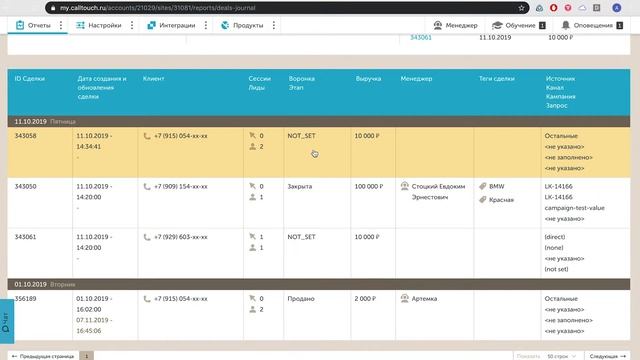Screen dimensions: 640x360
Task: Click NOT_SET stage in deal 343058 row
Action: pyautogui.click(x=301, y=136)
